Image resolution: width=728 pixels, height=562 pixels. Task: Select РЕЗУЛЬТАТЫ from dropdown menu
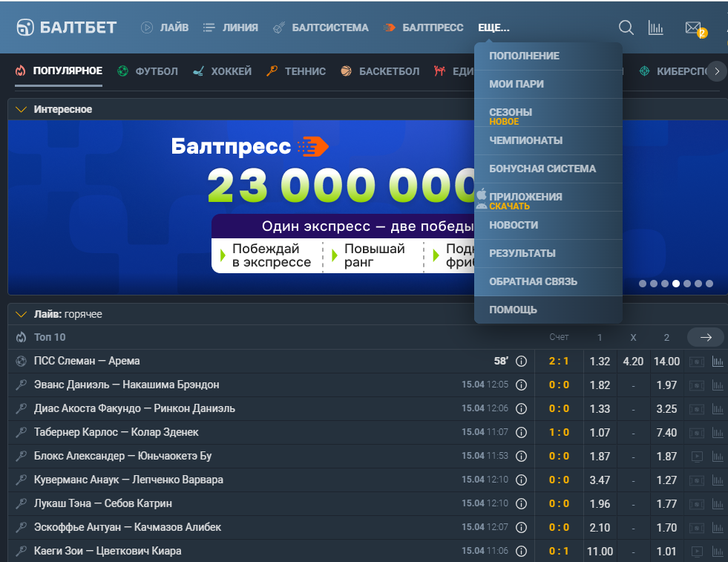548,254
